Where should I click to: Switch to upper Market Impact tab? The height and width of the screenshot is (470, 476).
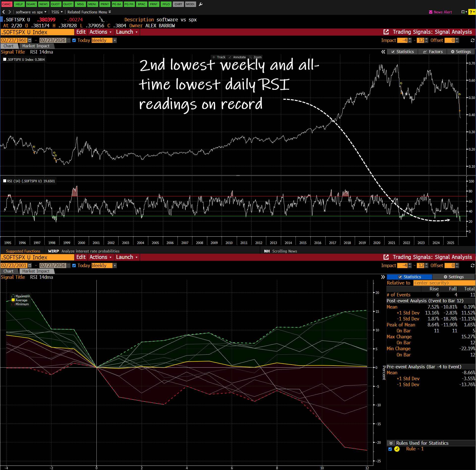tap(36, 46)
